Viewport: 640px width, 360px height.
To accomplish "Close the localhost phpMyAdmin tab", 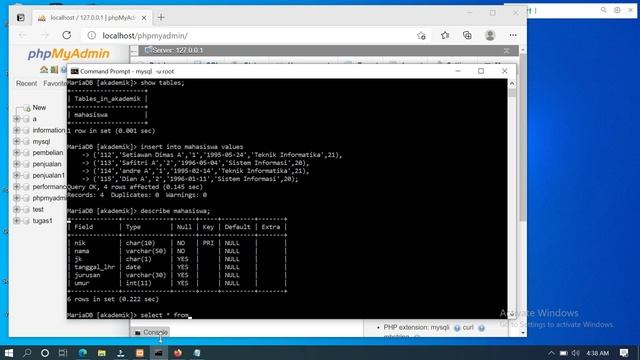I will [144, 18].
